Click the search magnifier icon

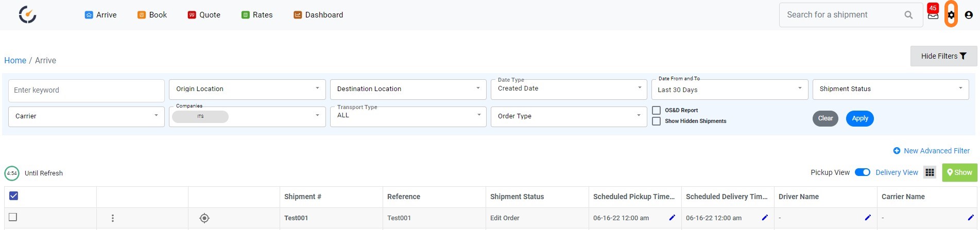908,15
